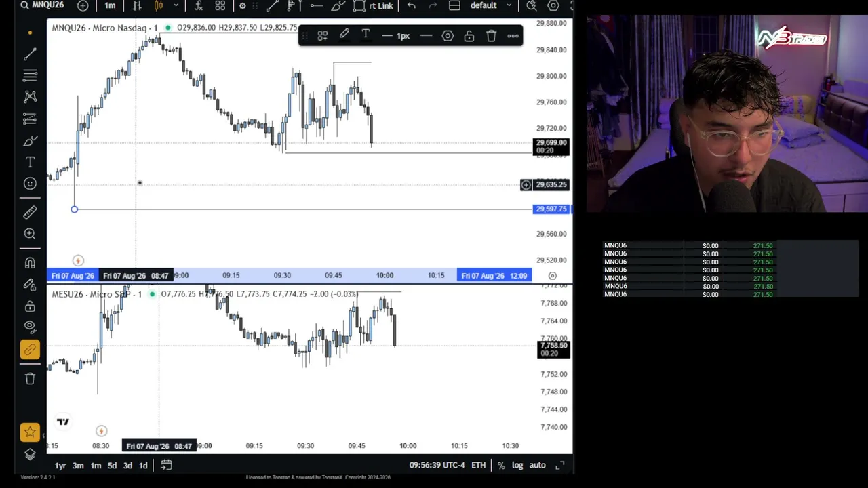This screenshot has width=868, height=488.
Task: Click the MNQU26 chart lightning event marker
Action: click(x=78, y=260)
